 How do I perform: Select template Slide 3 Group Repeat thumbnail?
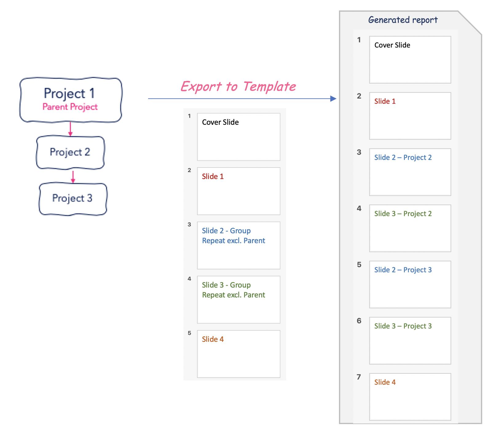click(238, 300)
